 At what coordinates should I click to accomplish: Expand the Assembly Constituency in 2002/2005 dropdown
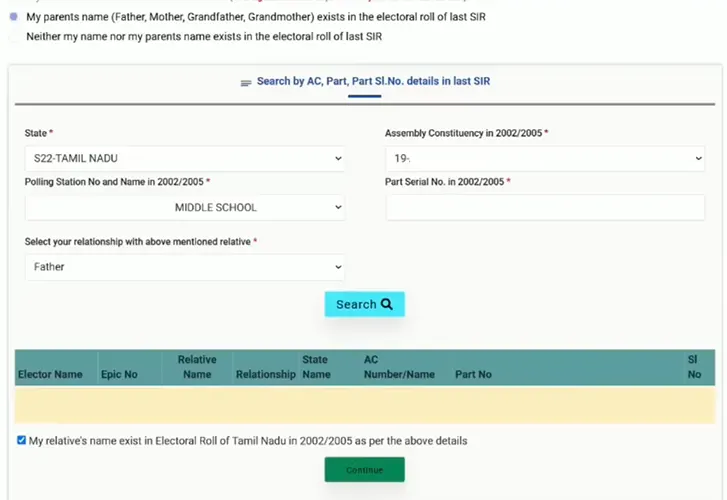coord(544,158)
